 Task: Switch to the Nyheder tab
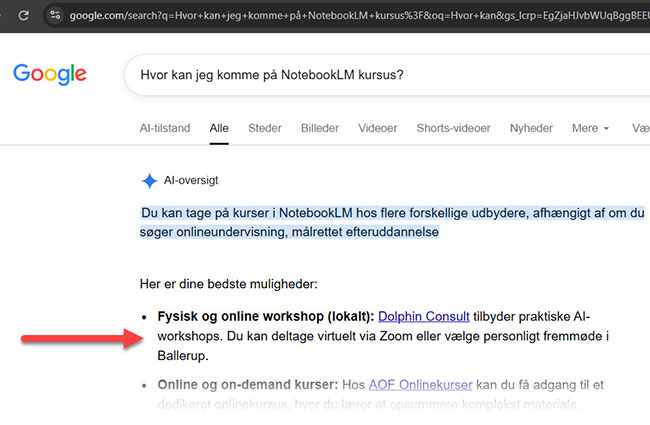pos(531,128)
